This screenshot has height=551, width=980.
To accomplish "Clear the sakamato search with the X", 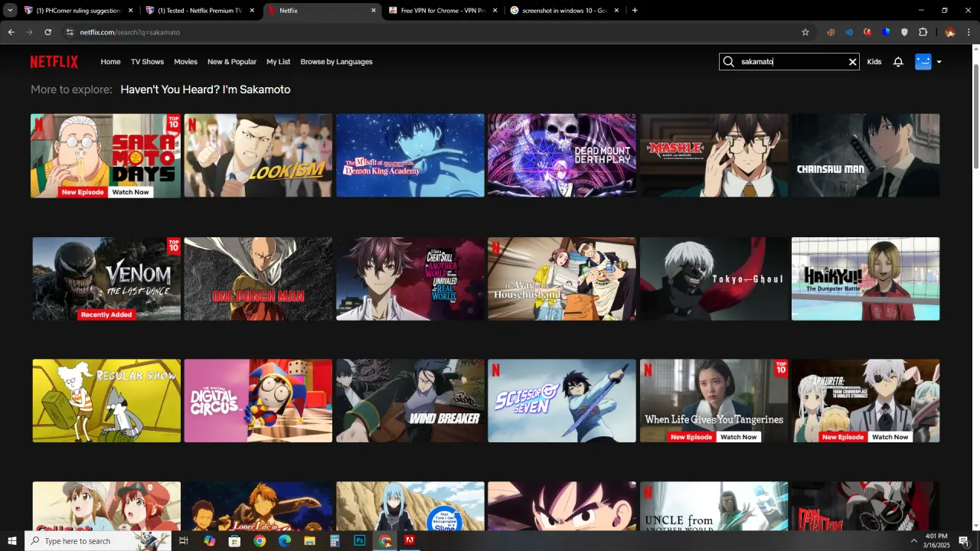I will pyautogui.click(x=852, y=62).
